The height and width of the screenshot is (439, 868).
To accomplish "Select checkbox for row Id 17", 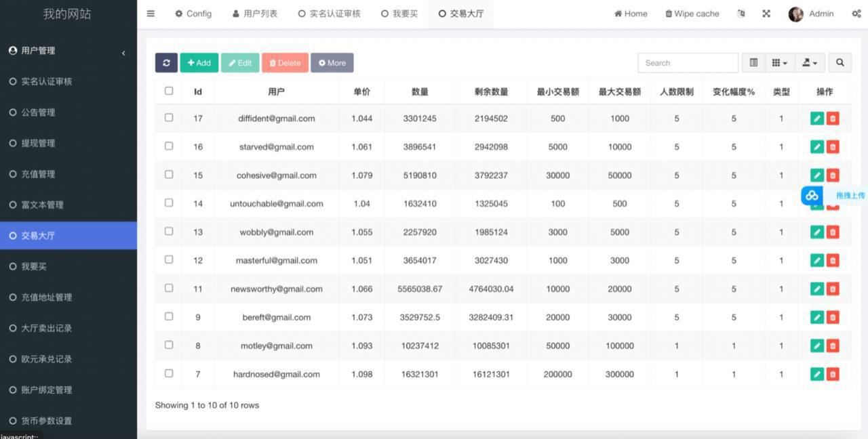I will (169, 117).
